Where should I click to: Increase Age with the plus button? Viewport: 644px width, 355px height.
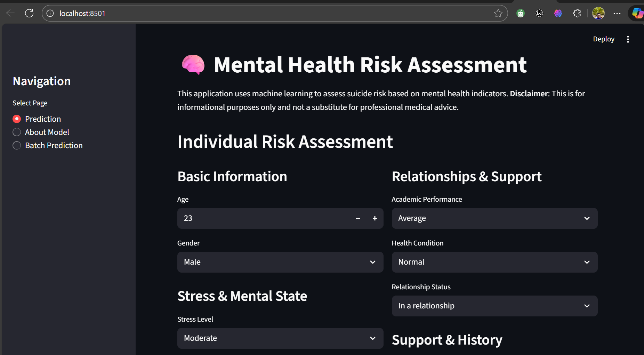coord(375,218)
